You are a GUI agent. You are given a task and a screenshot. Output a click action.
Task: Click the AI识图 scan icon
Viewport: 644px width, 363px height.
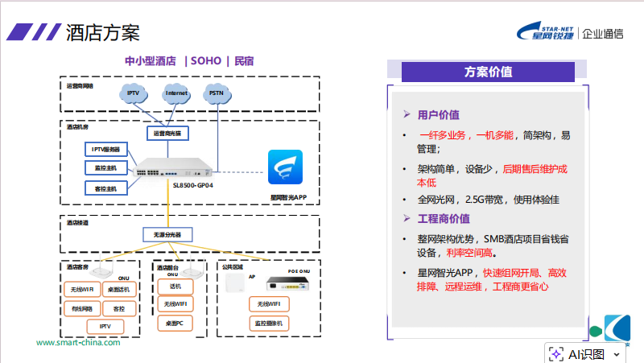pyautogui.click(x=556, y=353)
